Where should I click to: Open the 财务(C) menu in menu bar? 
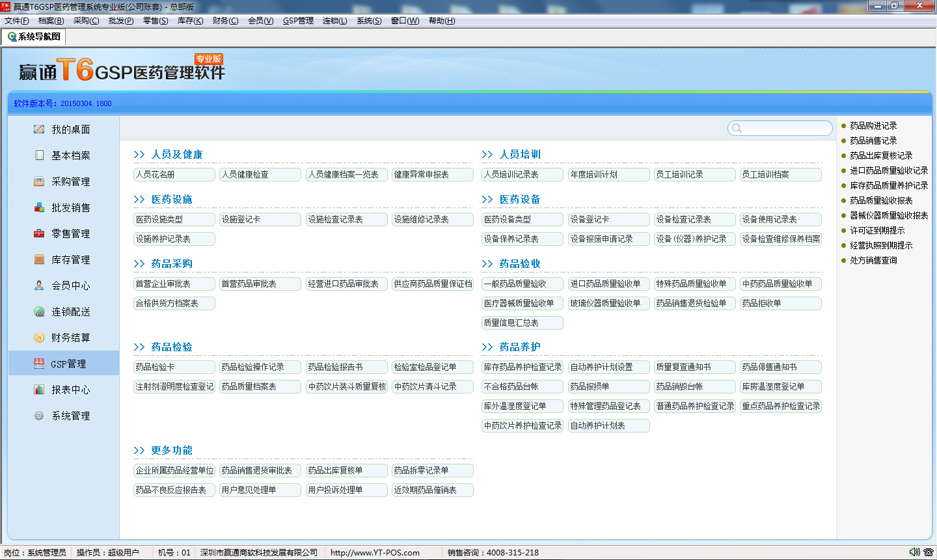(225, 21)
